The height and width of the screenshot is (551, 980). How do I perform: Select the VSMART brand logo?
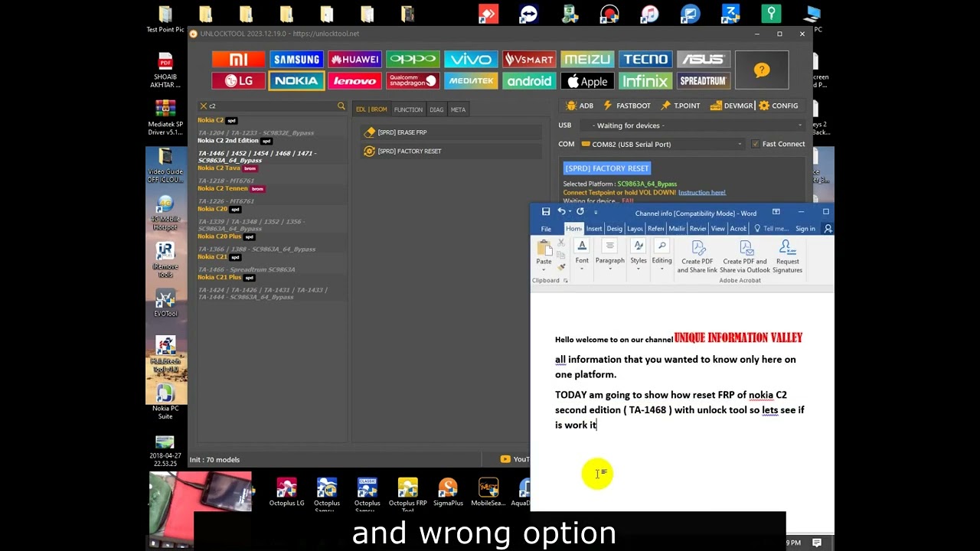click(x=529, y=60)
